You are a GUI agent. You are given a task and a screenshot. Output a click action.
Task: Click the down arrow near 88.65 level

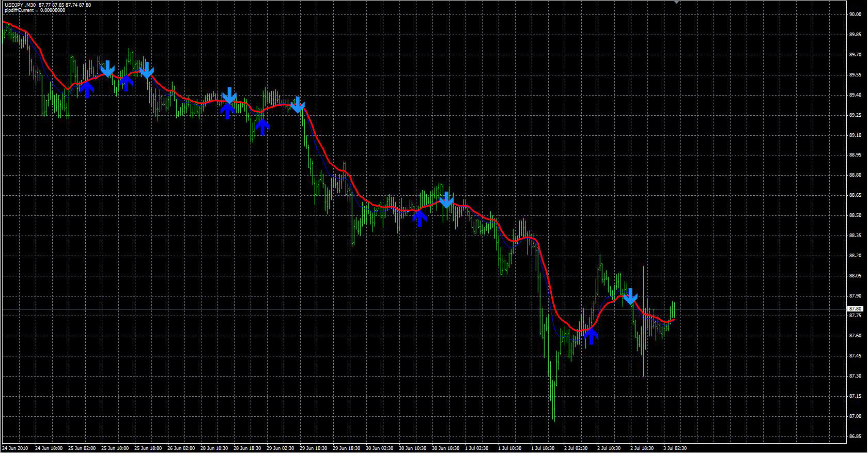point(446,200)
